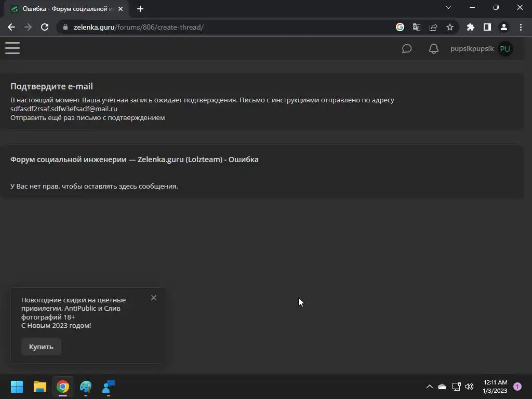
Task: Click the pupsikpupsik username
Action: click(472, 48)
